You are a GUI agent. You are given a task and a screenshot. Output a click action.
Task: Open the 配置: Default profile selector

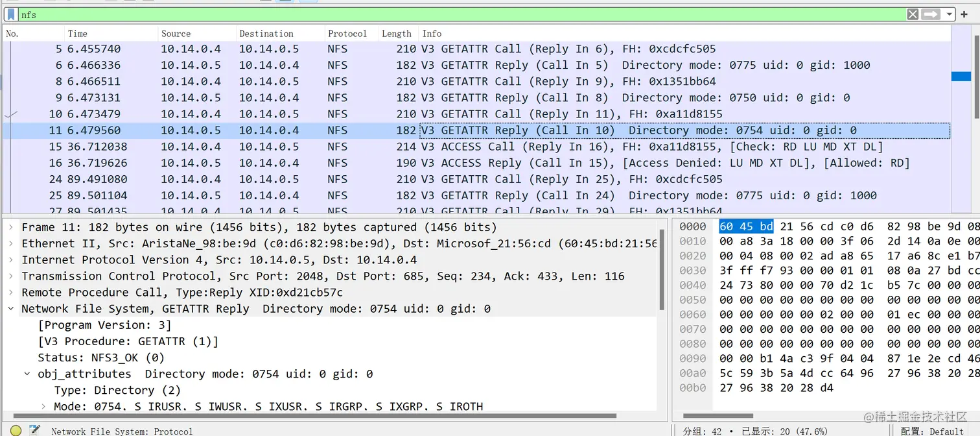click(932, 431)
